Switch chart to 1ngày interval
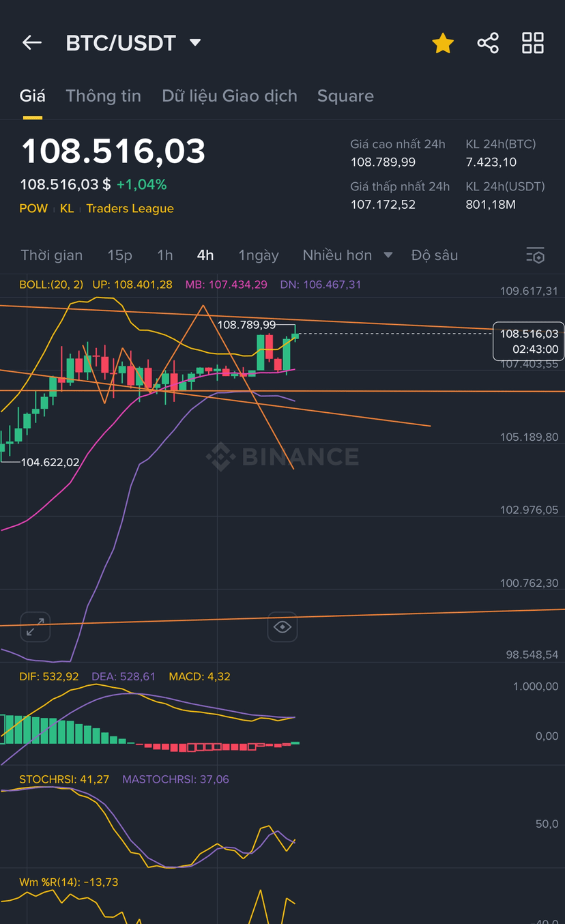The width and height of the screenshot is (565, 924). point(259,255)
